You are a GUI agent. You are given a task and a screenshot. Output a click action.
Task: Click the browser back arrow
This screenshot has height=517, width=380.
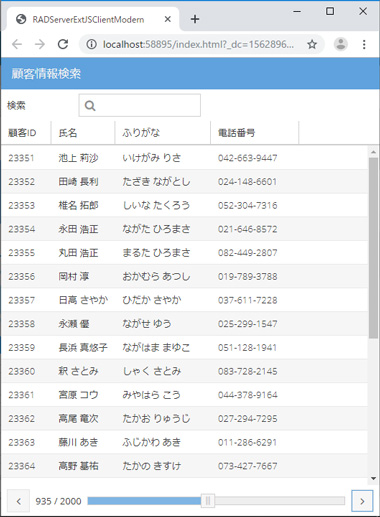point(17,44)
